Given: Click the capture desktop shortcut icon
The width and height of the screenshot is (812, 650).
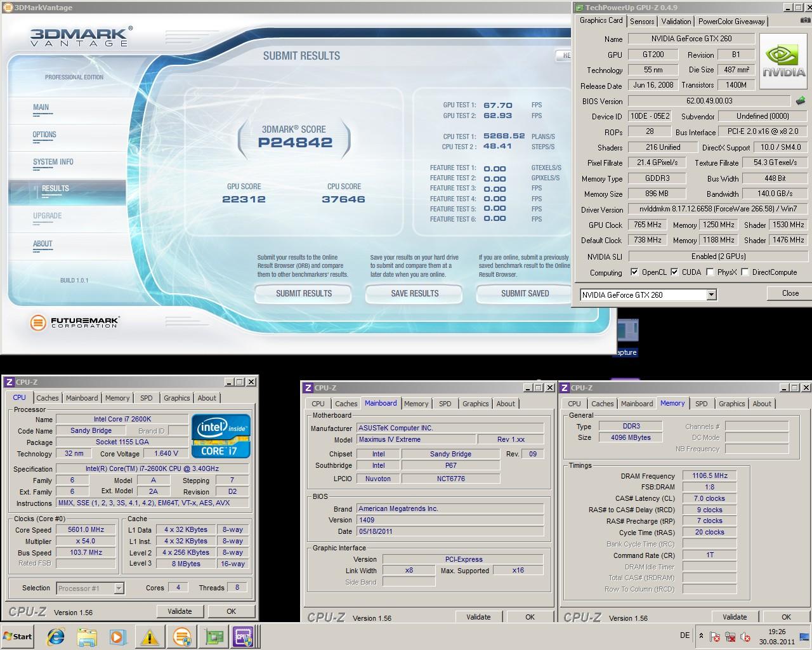Looking at the screenshot, I should (x=627, y=338).
